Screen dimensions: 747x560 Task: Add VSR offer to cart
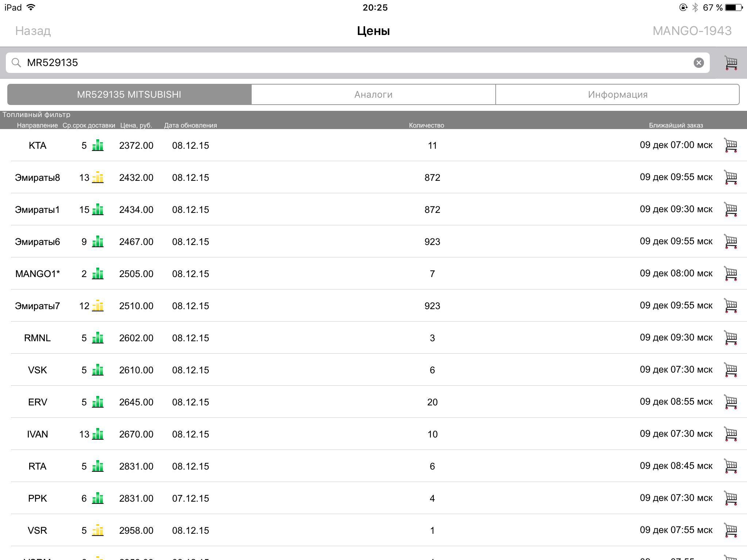click(731, 530)
